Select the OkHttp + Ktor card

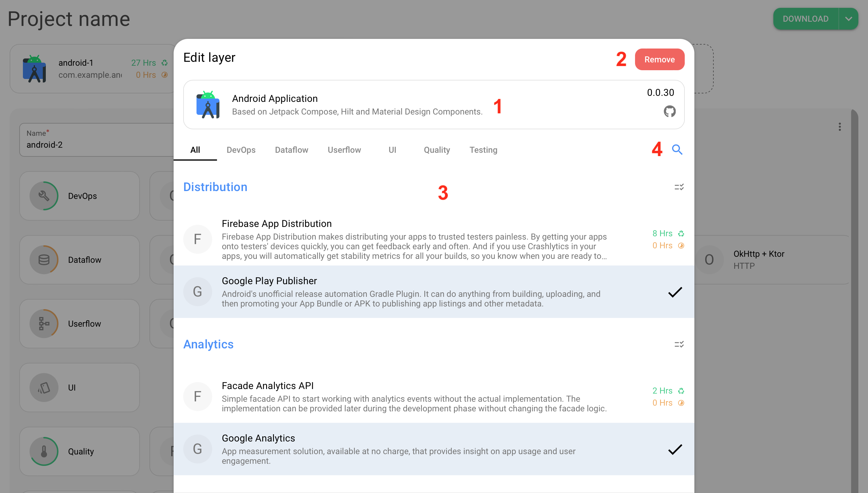tap(772, 260)
